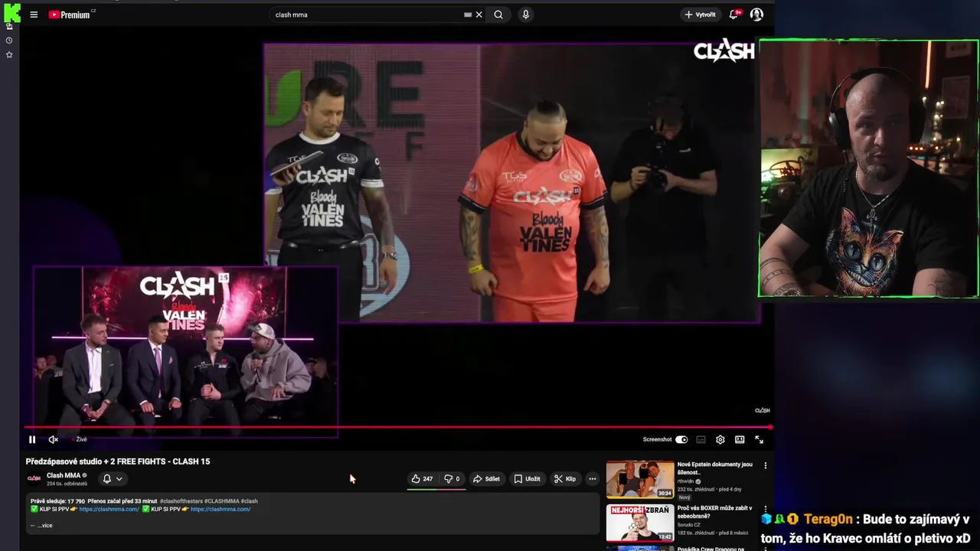Open Clash MMA channel name link
Viewport: 980px width, 551px height.
(x=64, y=475)
